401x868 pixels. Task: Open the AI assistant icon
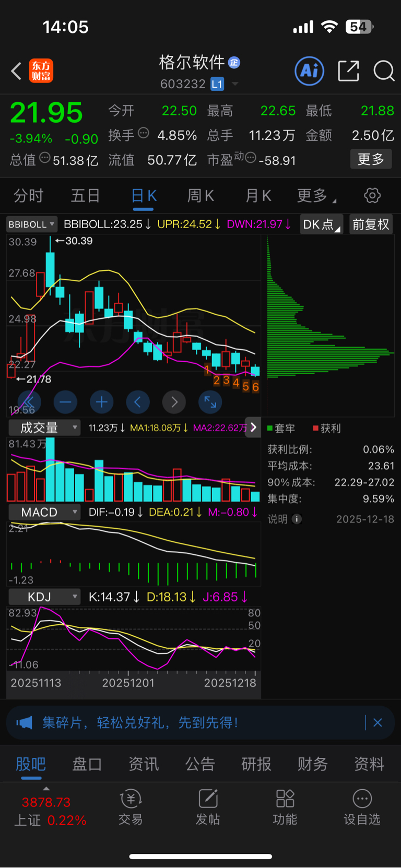pos(310,71)
